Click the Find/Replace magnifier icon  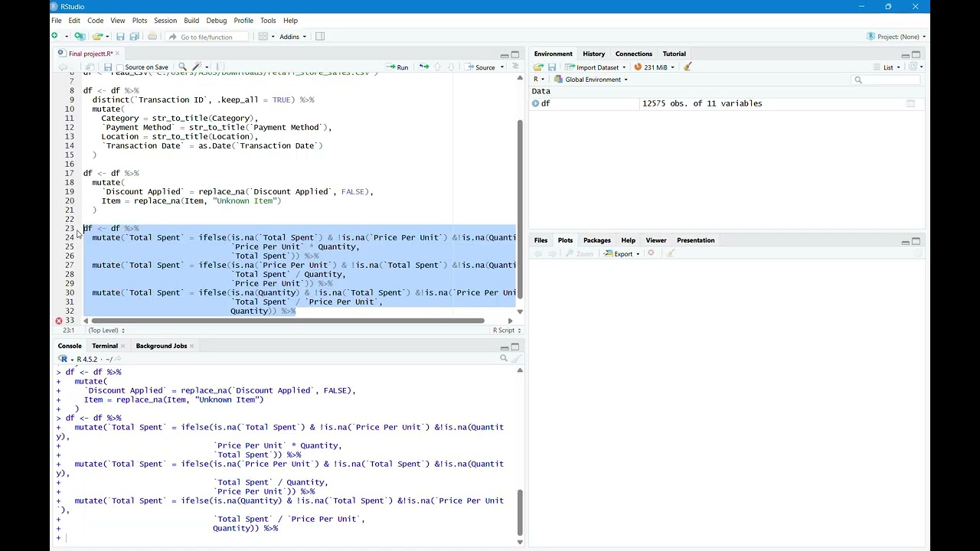(182, 67)
